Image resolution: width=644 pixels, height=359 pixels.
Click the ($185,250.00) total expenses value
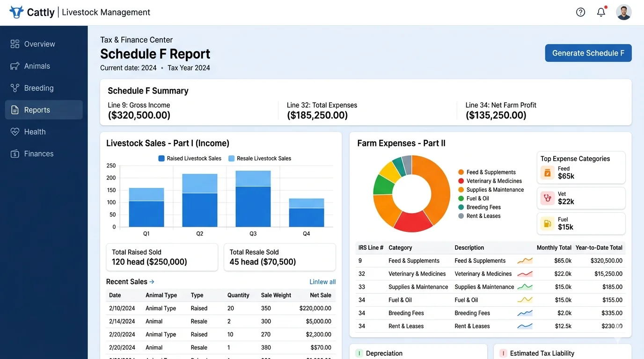317,115
